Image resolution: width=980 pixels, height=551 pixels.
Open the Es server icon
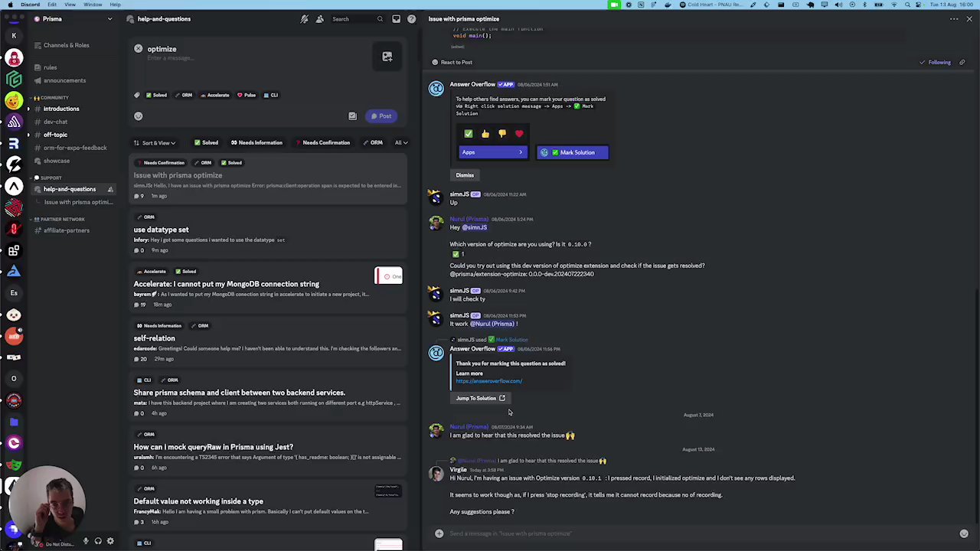click(x=14, y=293)
